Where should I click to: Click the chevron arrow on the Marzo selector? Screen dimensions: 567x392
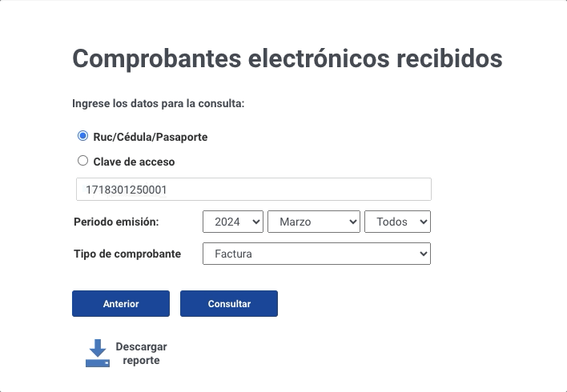[353, 222]
